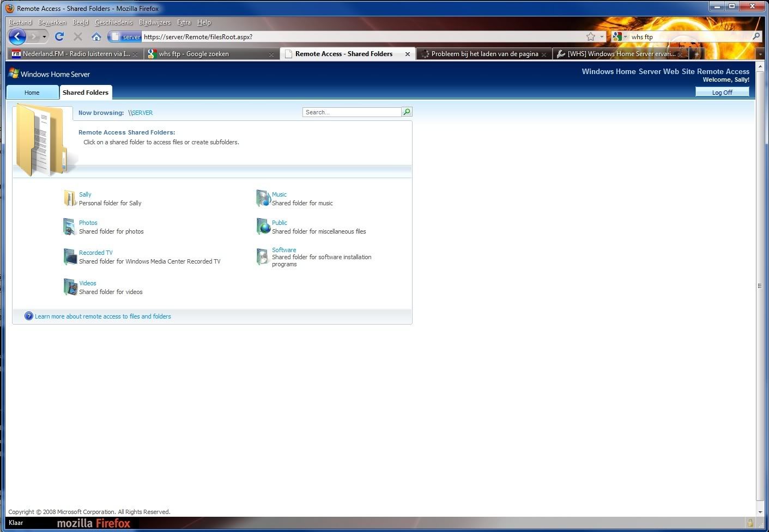Open the Software folder link
The image size is (769, 532).
point(284,250)
